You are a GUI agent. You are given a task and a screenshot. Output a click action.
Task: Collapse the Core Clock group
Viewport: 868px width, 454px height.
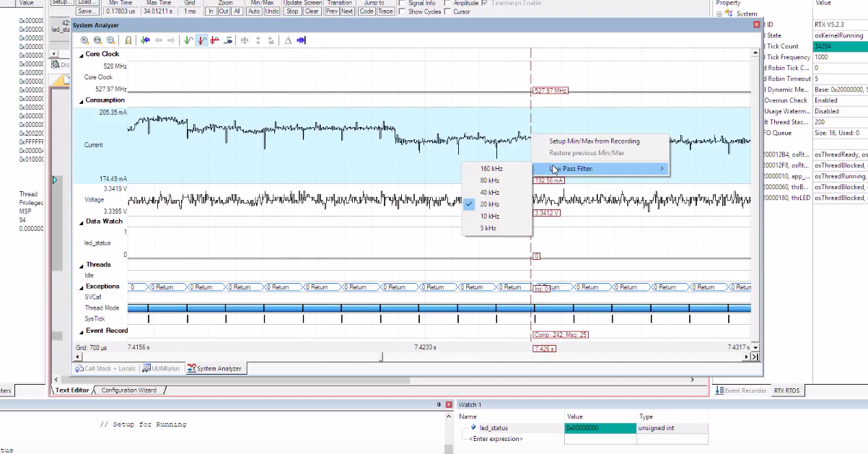pos(81,54)
